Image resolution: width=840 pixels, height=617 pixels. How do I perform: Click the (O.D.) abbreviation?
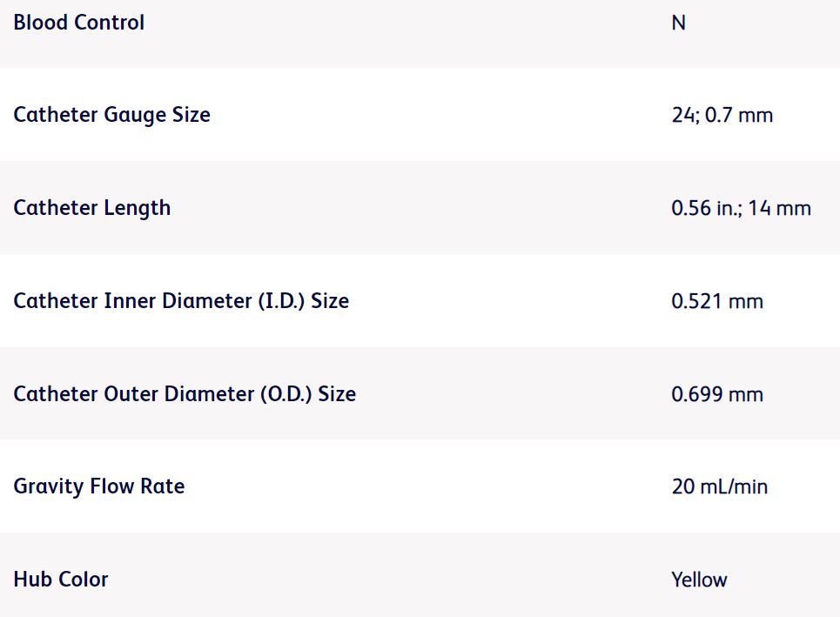pyautogui.click(x=286, y=394)
